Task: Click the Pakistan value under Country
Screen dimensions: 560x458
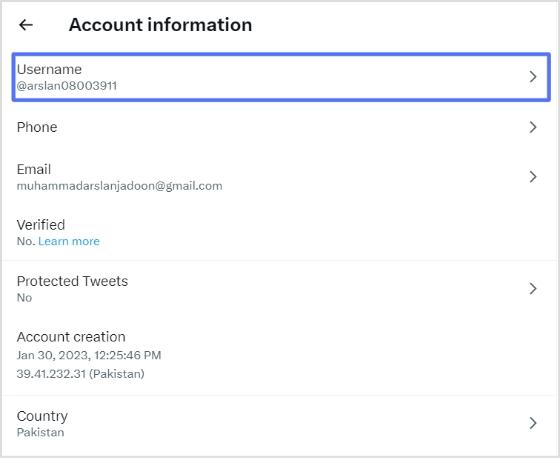Action: tap(40, 432)
